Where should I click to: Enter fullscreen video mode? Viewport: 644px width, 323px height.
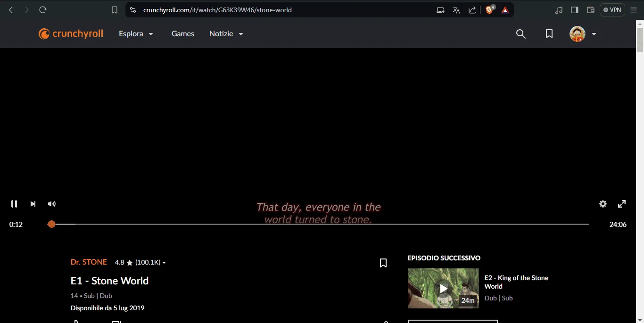[622, 204]
